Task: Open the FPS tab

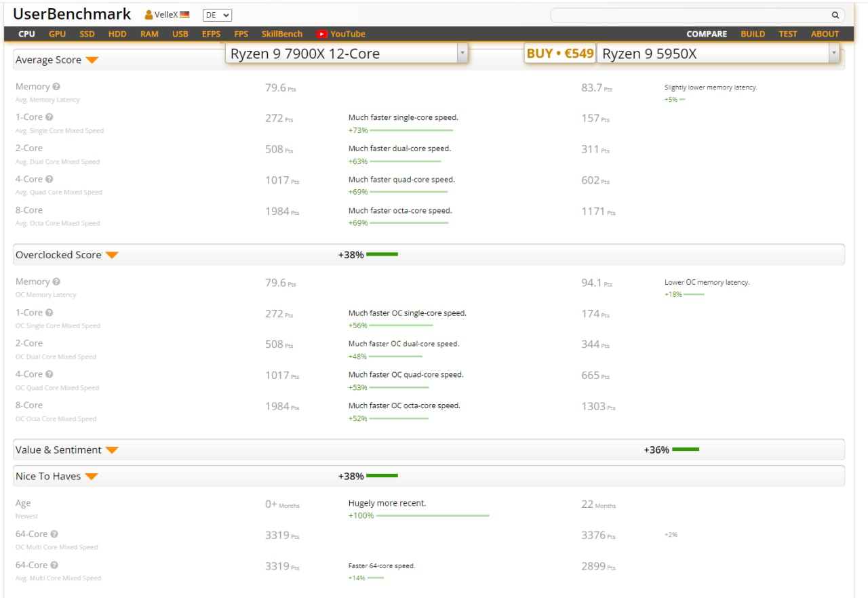Action: pos(241,34)
